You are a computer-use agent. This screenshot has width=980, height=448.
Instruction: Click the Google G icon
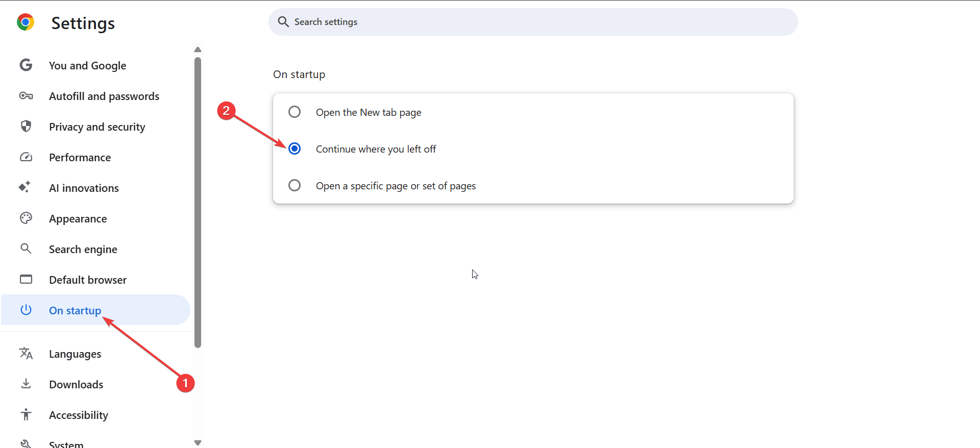click(26, 65)
